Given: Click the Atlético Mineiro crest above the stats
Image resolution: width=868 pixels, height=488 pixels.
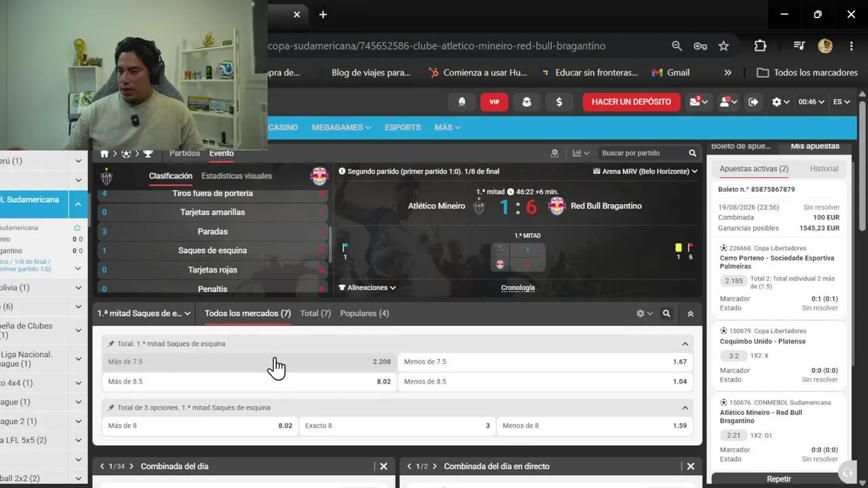Looking at the screenshot, I should tap(106, 176).
